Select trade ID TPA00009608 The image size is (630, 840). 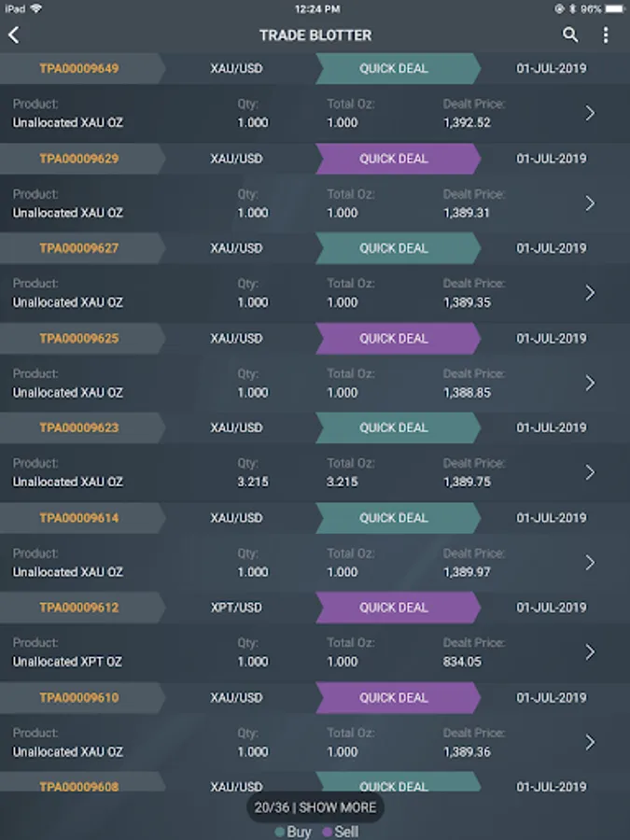point(79,787)
